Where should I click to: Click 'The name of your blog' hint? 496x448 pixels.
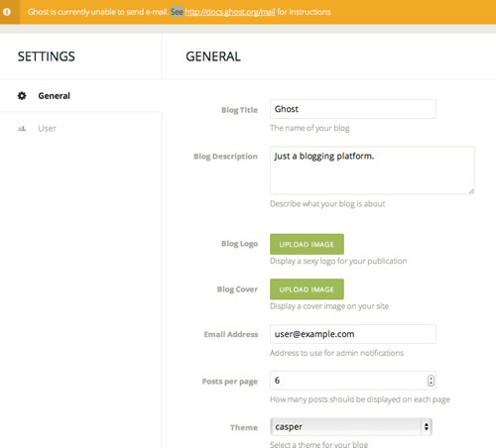tap(310, 128)
